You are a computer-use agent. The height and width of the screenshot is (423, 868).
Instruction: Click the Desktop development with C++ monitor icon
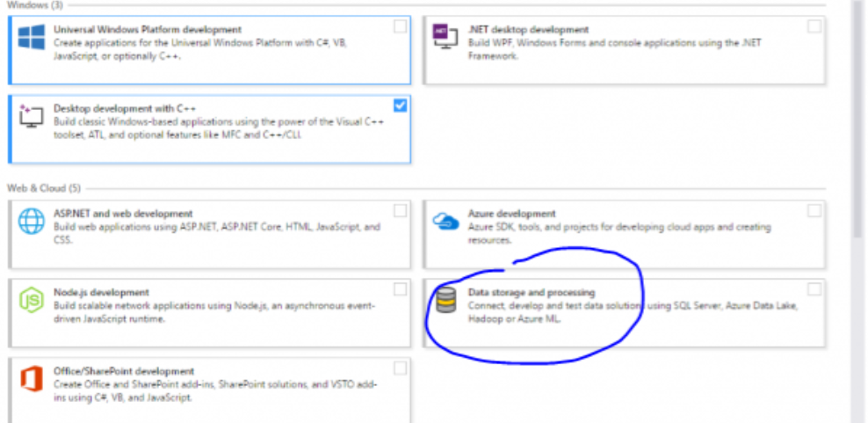coord(32,115)
